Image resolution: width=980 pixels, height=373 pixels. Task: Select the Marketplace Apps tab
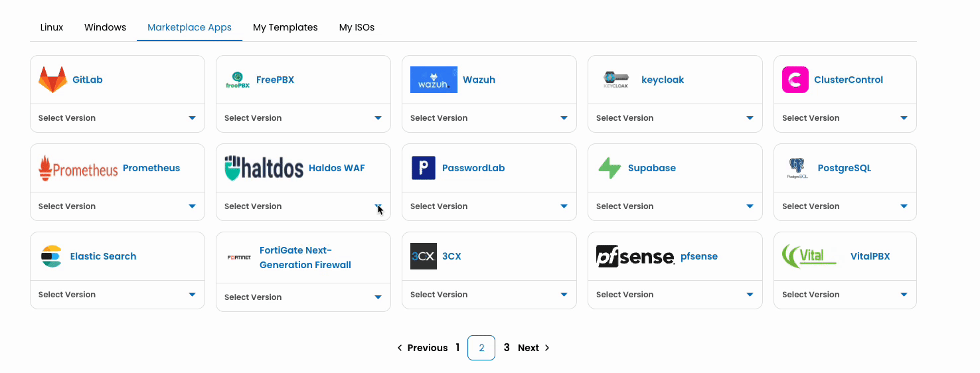[189, 28]
